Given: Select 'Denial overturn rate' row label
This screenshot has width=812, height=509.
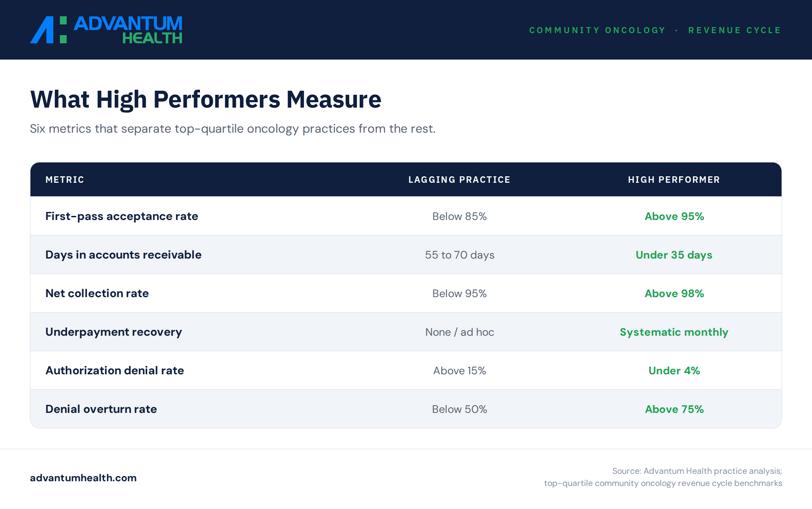Looking at the screenshot, I should (x=101, y=409).
